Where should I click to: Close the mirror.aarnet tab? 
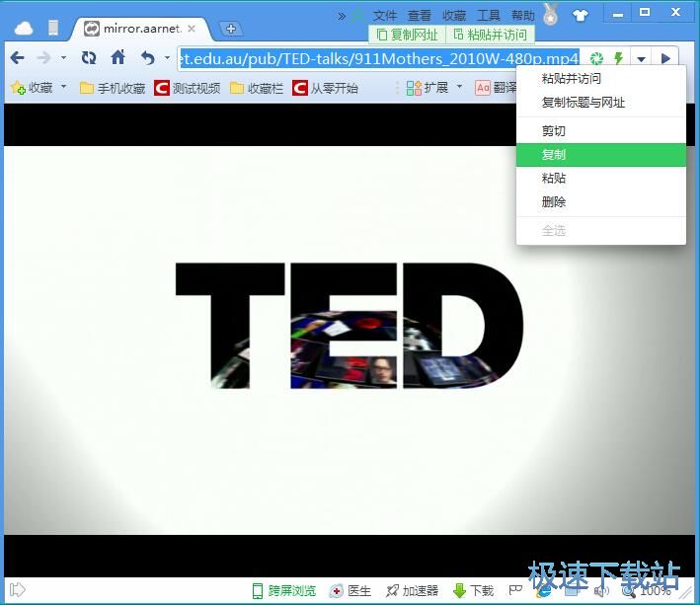click(192, 29)
